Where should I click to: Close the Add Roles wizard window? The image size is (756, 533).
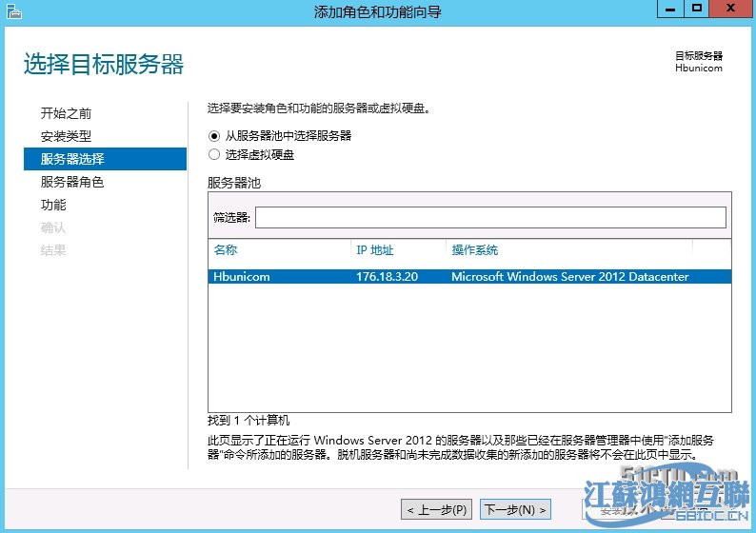pyautogui.click(x=731, y=9)
